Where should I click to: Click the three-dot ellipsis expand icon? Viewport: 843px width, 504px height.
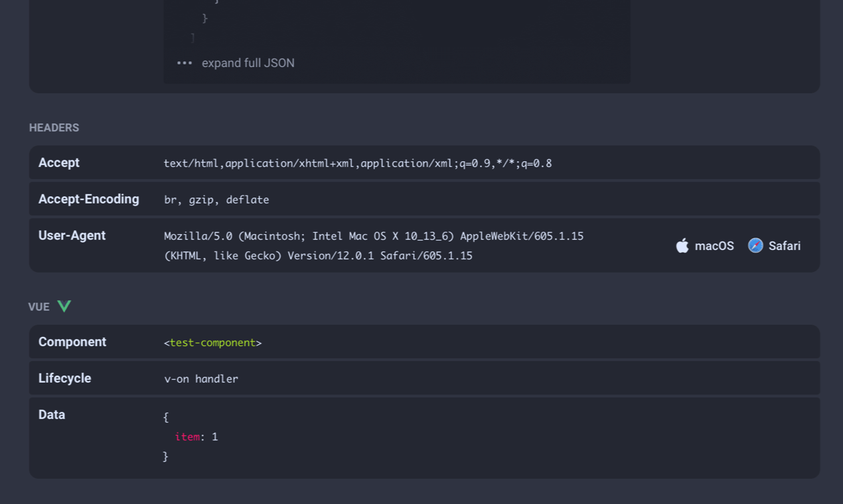point(185,63)
